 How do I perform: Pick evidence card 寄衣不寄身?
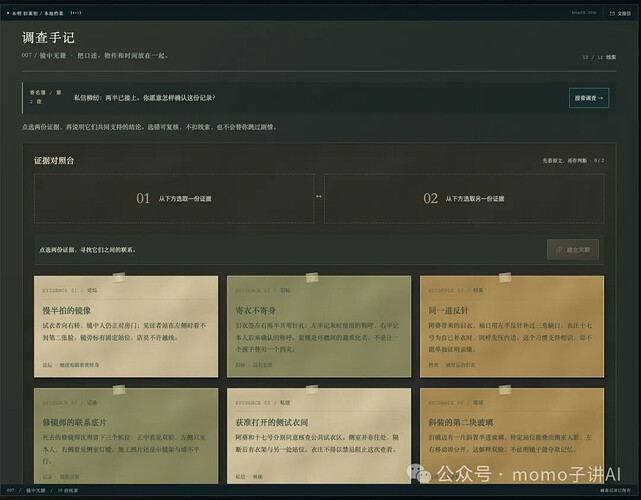pyautogui.click(x=319, y=326)
